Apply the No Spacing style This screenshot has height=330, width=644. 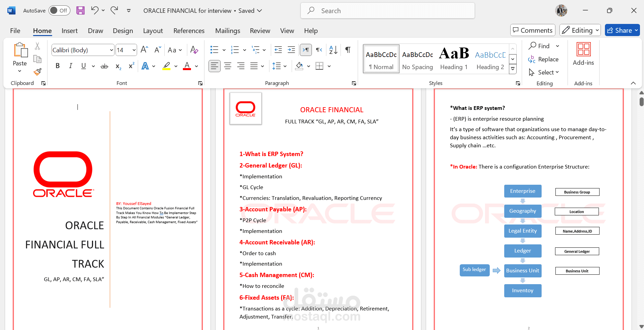coord(418,59)
